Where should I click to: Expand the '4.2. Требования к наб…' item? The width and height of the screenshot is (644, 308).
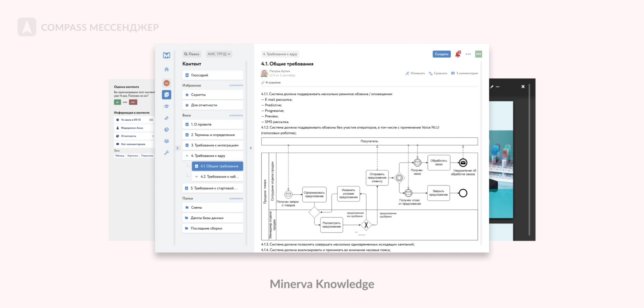click(x=196, y=177)
